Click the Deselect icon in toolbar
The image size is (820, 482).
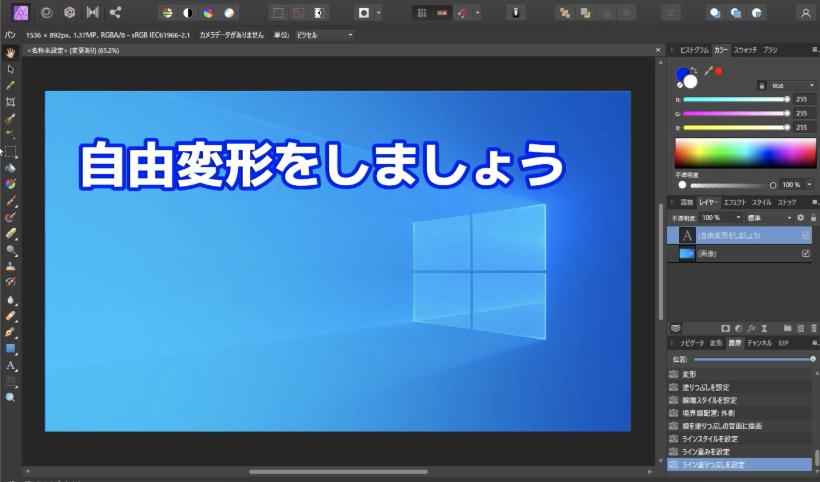pyautogui.click(x=299, y=13)
